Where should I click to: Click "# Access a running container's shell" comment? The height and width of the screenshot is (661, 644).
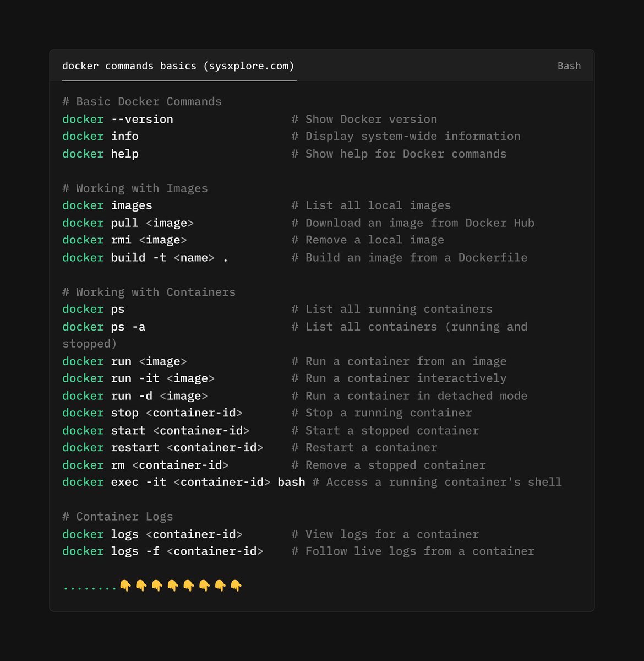437,483
